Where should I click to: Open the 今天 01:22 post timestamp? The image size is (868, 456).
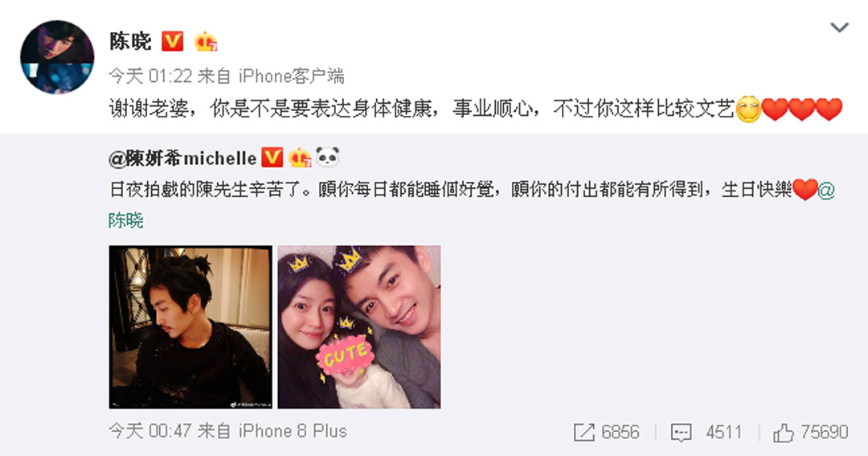150,76
